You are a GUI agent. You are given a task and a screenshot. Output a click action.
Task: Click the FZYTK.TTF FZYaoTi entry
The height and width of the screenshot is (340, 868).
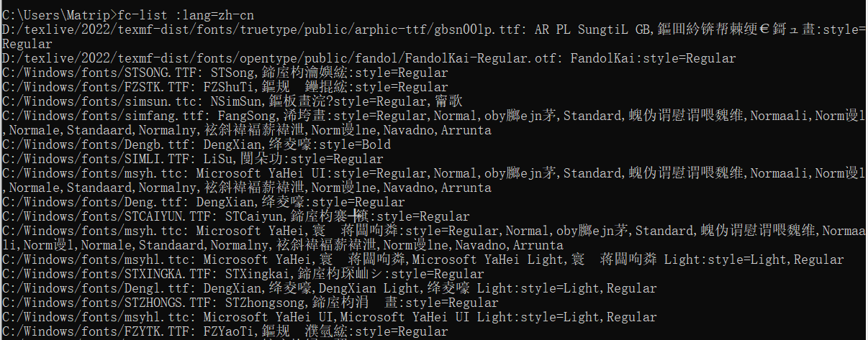click(x=225, y=331)
